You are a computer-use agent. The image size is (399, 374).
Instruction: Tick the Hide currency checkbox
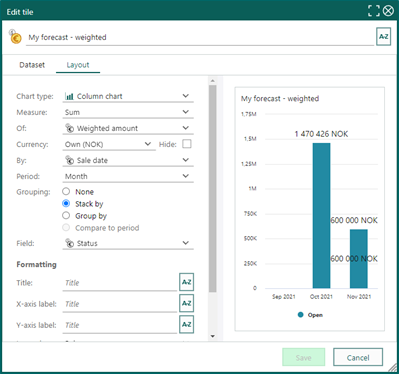[187, 144]
